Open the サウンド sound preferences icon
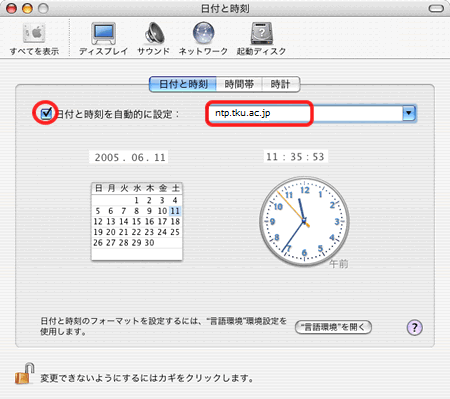This screenshot has width=450, height=399. coord(154,39)
